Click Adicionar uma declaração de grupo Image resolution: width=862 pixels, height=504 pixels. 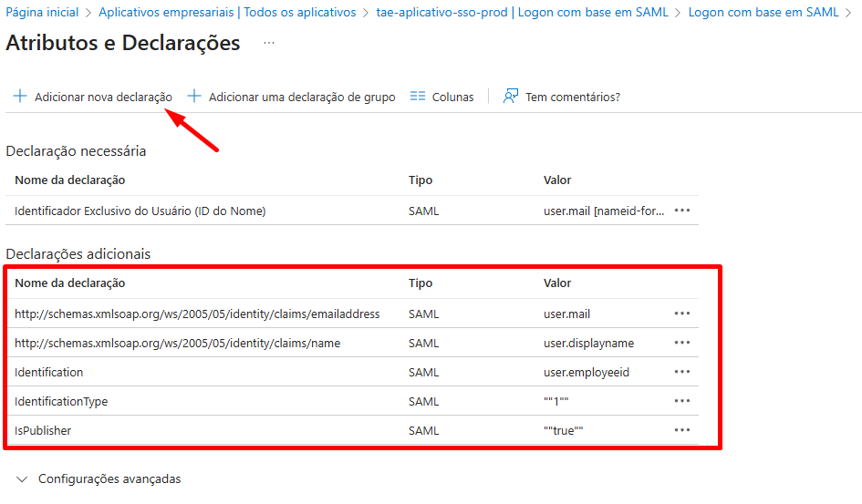pos(291,97)
